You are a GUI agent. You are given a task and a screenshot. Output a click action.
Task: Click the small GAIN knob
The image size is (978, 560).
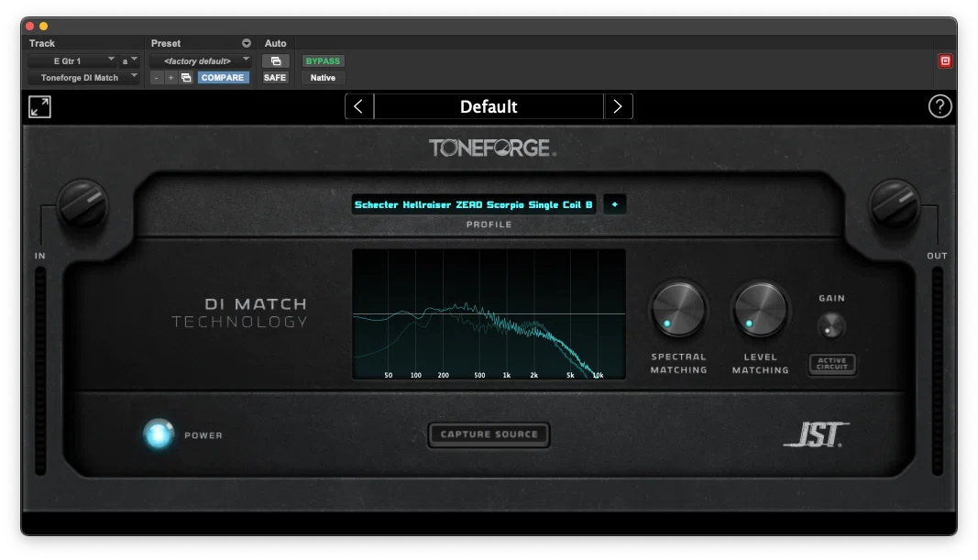click(831, 325)
